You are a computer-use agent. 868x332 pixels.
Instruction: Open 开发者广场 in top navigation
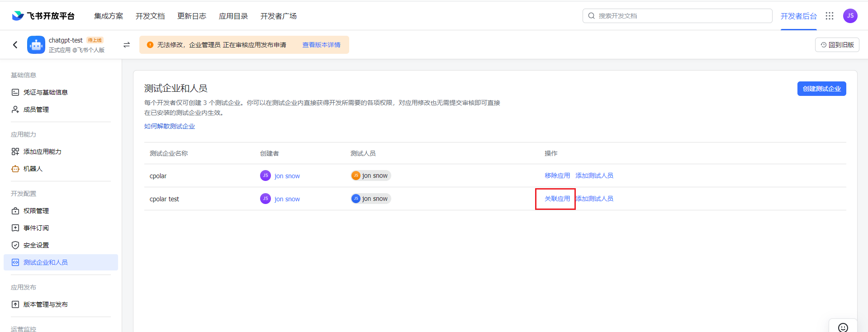pos(279,16)
